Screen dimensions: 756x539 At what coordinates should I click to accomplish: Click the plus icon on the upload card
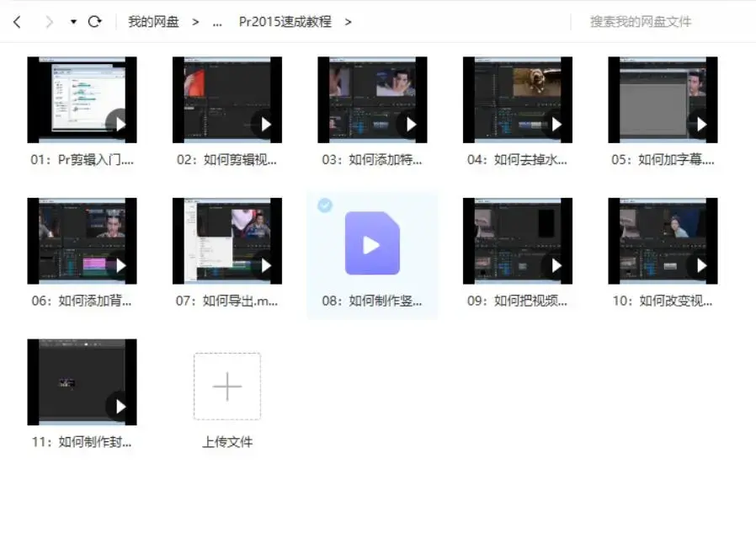pos(226,387)
